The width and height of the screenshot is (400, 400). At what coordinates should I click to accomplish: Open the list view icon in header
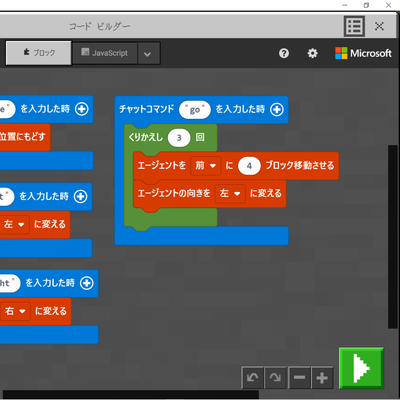(354, 26)
